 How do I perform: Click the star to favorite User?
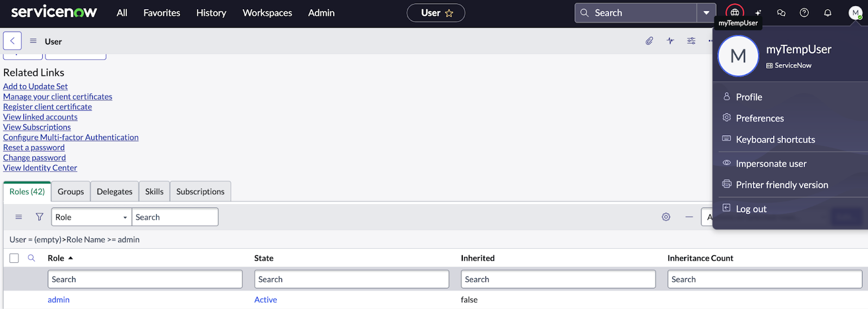[x=449, y=13]
